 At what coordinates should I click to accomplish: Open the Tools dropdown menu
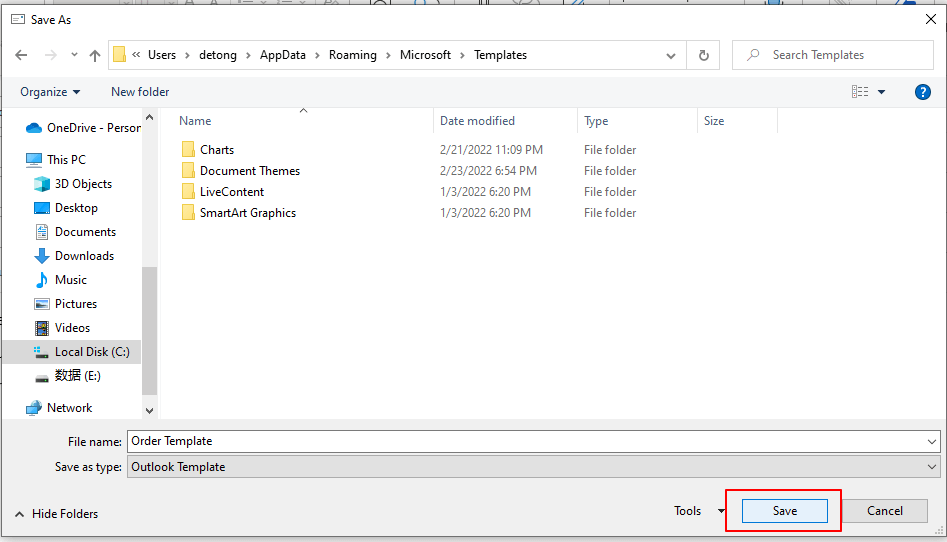click(x=699, y=511)
